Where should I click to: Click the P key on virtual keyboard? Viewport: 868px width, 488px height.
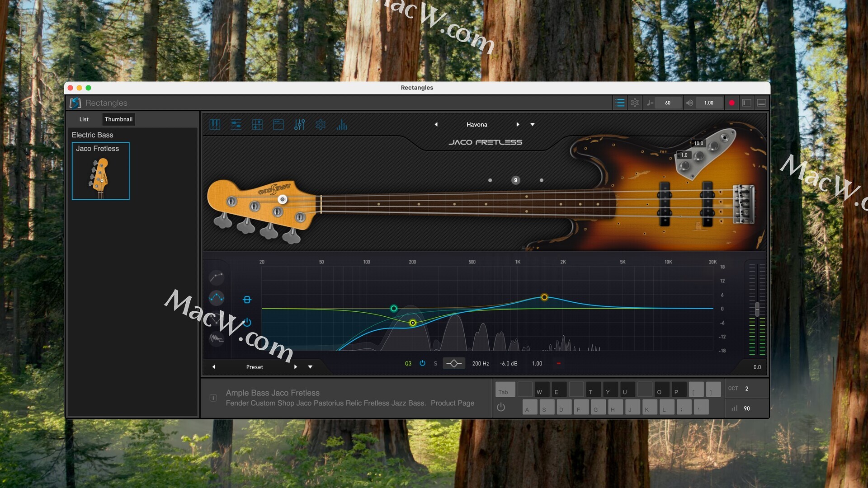pos(679,389)
